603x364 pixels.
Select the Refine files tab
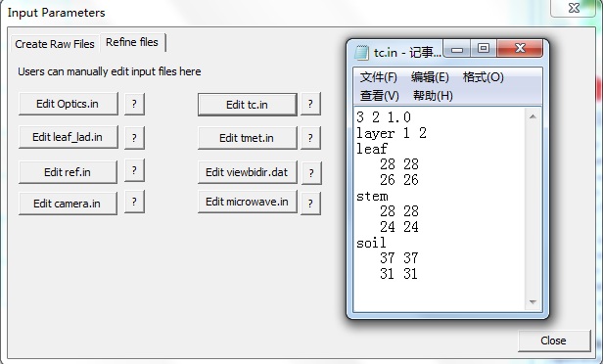[x=132, y=42]
